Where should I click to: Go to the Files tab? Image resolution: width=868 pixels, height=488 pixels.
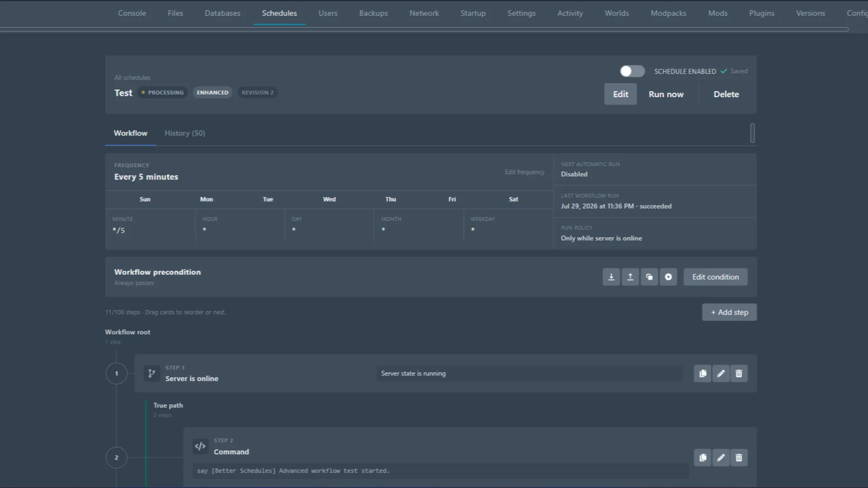(175, 13)
